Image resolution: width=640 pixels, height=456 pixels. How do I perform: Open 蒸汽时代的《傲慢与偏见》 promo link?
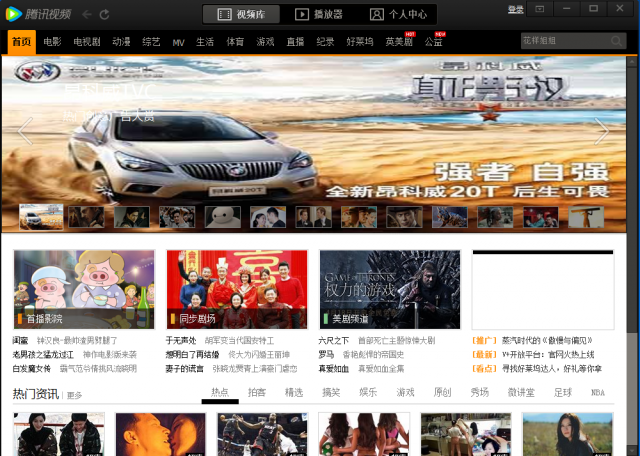[x=547, y=340]
